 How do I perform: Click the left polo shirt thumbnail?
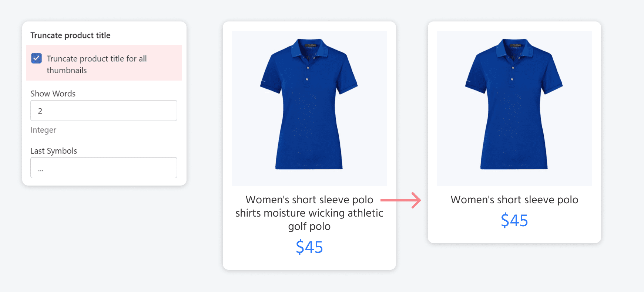309,108
